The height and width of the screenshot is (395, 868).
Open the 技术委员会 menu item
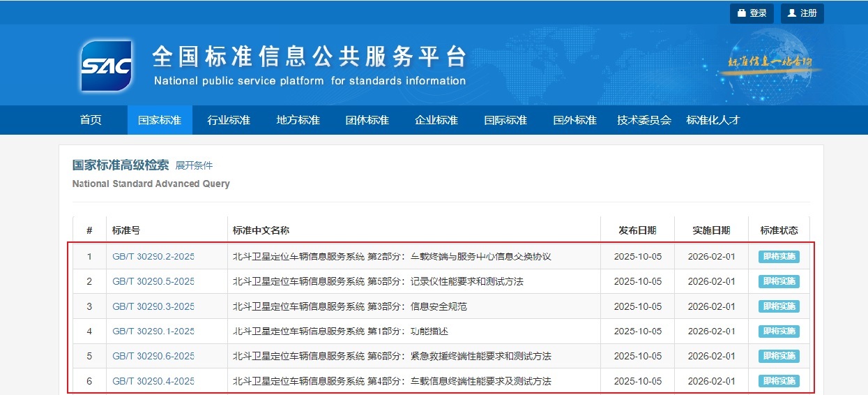[x=644, y=120]
